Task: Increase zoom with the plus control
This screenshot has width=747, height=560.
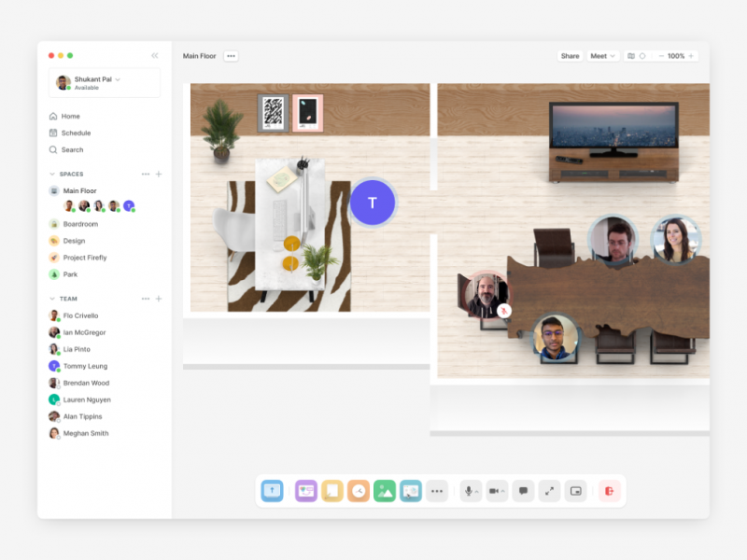Action: (x=691, y=55)
